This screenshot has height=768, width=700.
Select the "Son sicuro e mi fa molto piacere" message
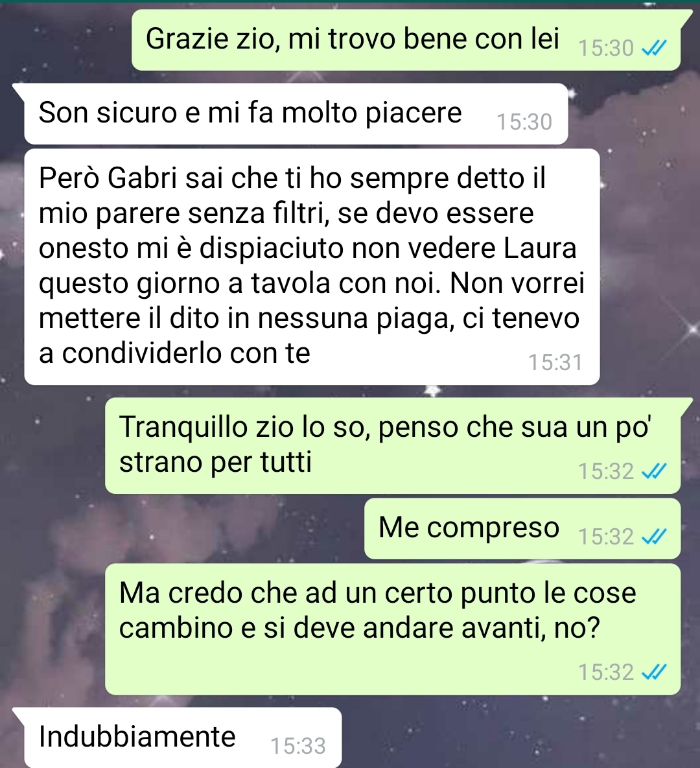coord(296,113)
